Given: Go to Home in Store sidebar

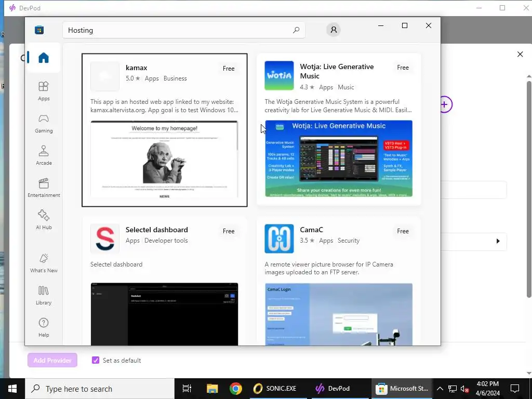Looking at the screenshot, I should pyautogui.click(x=44, y=58).
